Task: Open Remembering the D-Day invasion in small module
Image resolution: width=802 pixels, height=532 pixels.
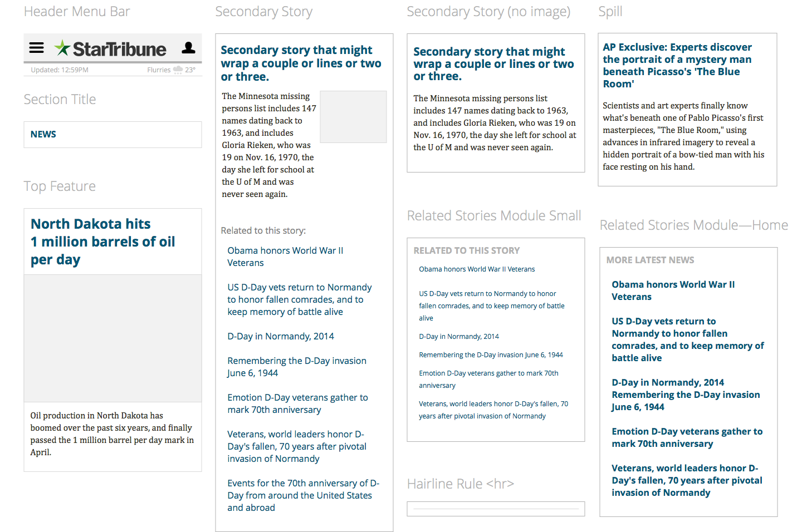Action: (x=491, y=355)
